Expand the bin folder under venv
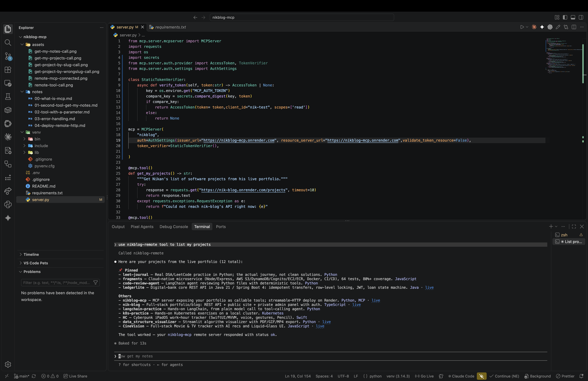The width and height of the screenshot is (588, 381). tap(24, 139)
